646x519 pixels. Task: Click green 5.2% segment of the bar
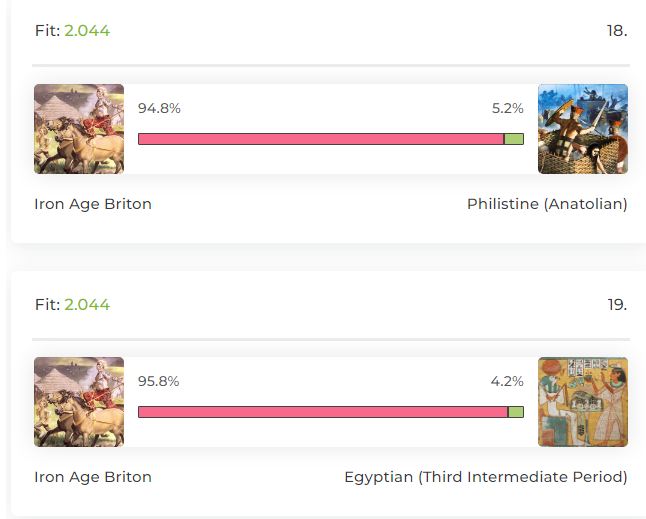[x=514, y=139]
